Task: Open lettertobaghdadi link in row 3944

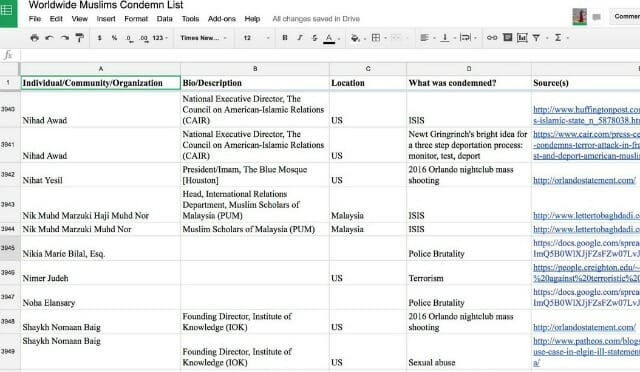Action: [587, 229]
